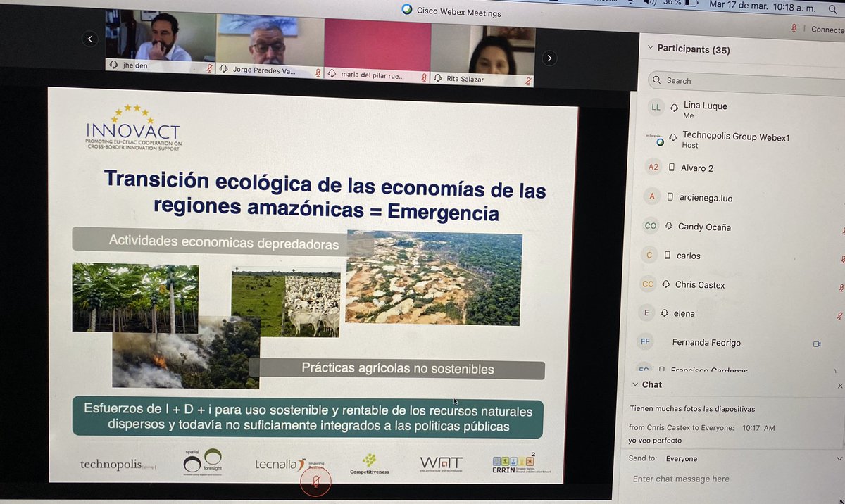The image size is (845, 504).
Task: Select maria del pilar video thumbnail
Action: click(377, 51)
